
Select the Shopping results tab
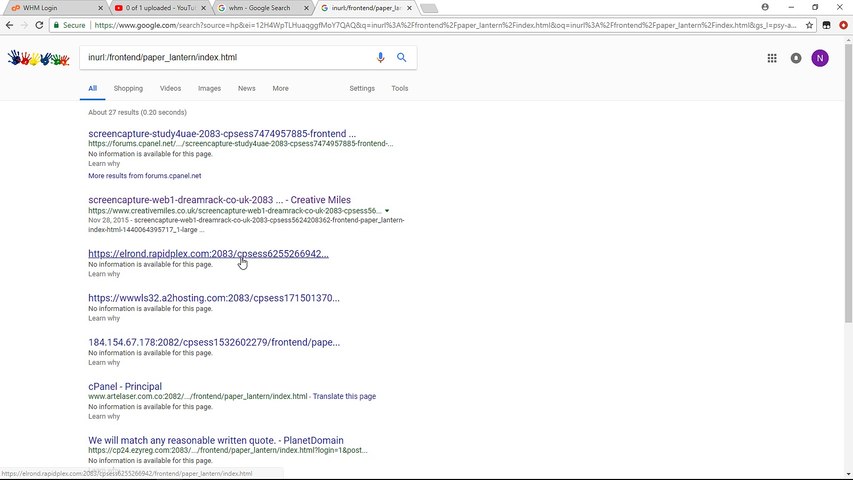tap(128, 88)
